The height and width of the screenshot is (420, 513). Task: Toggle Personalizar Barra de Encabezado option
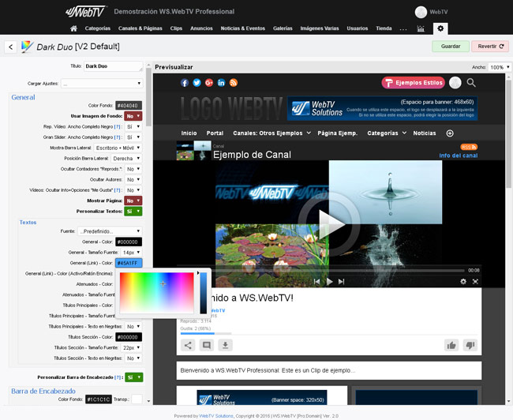pyautogui.click(x=134, y=377)
